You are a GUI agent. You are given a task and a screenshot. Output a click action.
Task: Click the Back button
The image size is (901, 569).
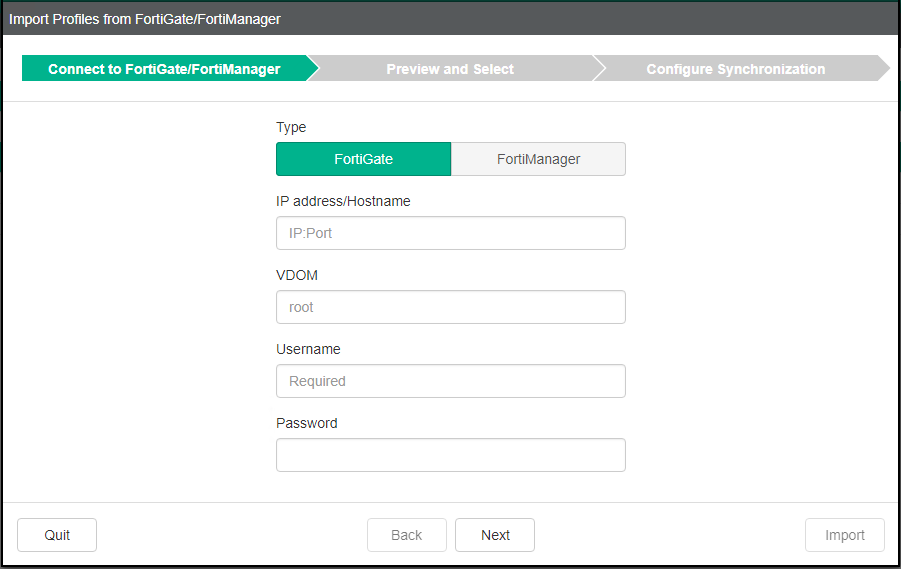[406, 535]
